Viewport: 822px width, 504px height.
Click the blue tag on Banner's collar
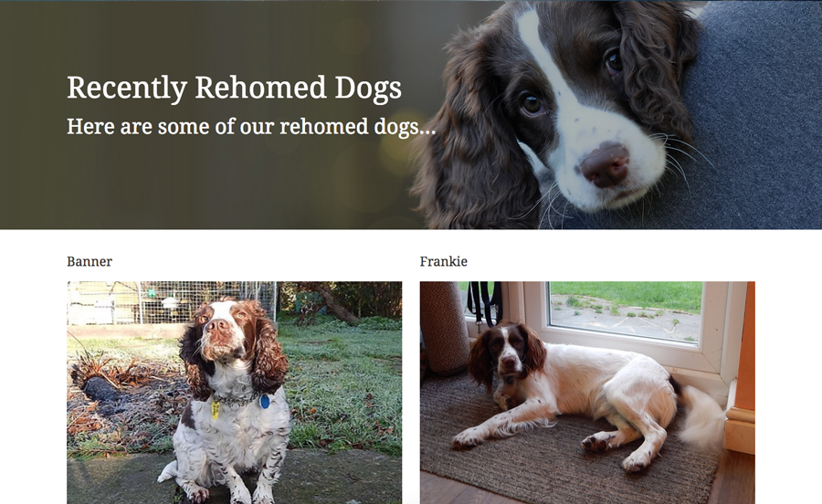[x=265, y=402]
